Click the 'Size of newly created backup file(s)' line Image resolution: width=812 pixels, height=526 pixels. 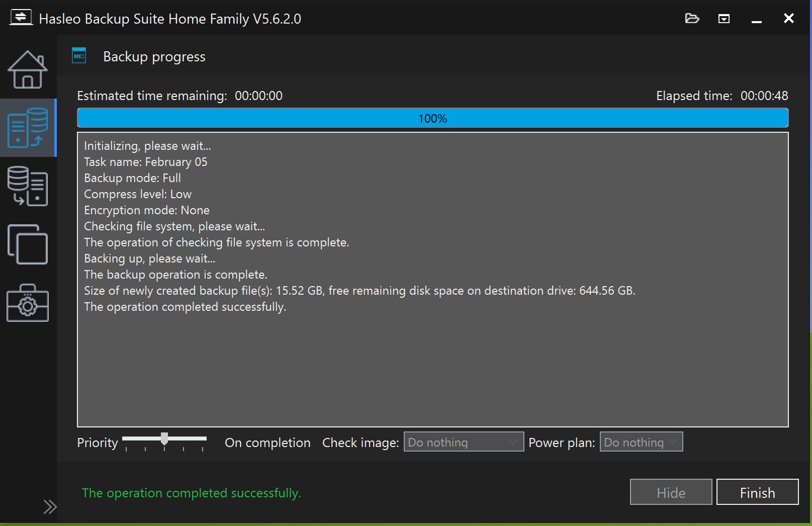tap(359, 291)
